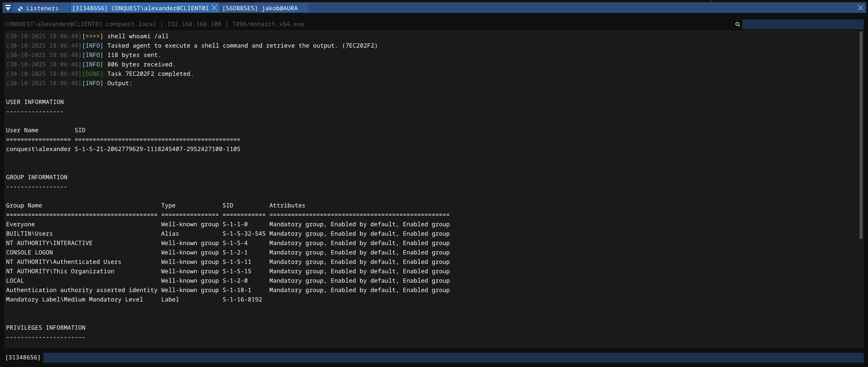Viewport: 868px width, 367px height.
Task: Click the [DONE] Task 7EC202F2 completed line
Action: click(150, 74)
